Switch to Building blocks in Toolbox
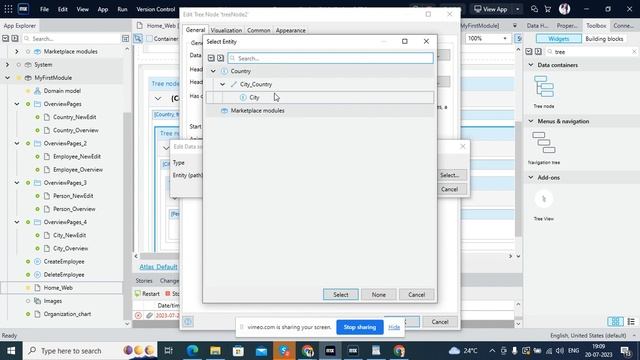640x360 pixels. click(604, 39)
